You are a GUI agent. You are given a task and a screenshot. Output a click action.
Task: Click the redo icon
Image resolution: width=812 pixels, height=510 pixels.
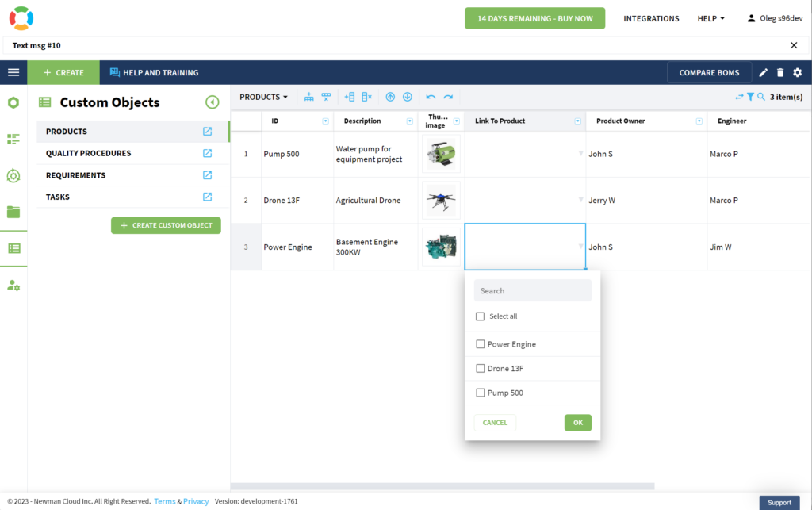point(448,97)
